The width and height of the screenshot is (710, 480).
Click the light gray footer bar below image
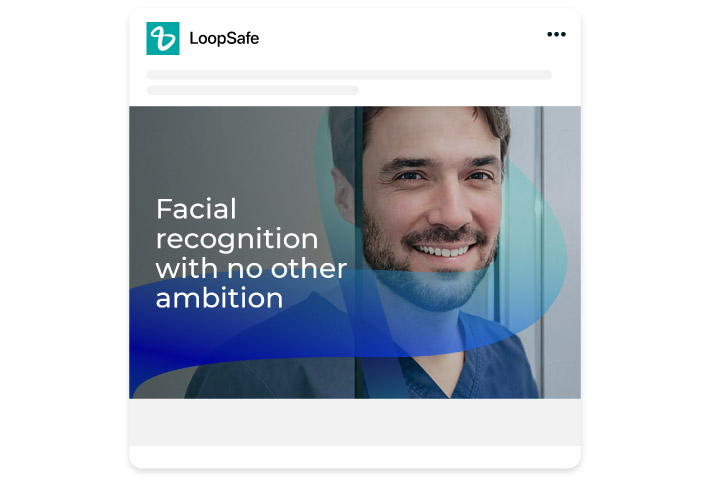click(x=355, y=422)
